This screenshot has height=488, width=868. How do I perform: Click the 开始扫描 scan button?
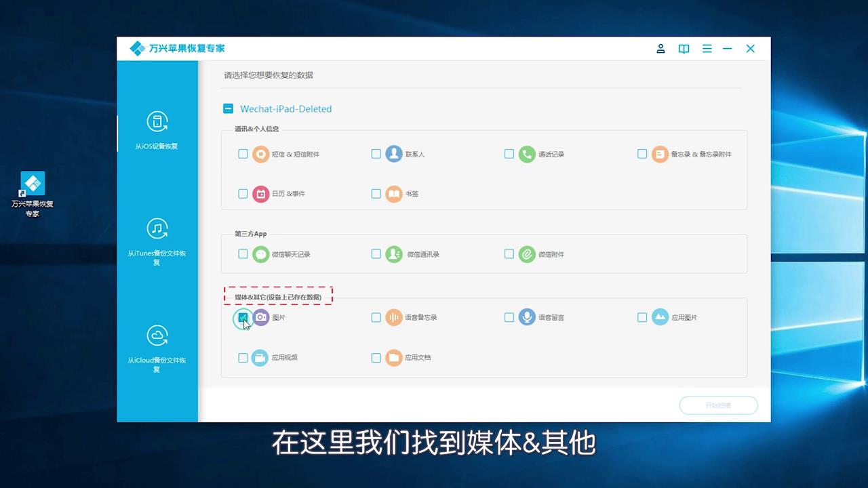coord(718,405)
